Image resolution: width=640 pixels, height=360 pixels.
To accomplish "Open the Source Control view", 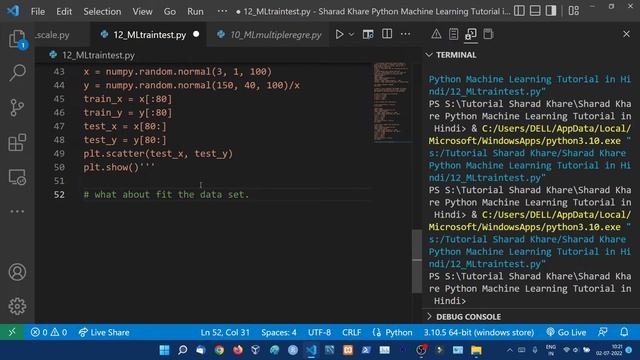I will (x=17, y=108).
